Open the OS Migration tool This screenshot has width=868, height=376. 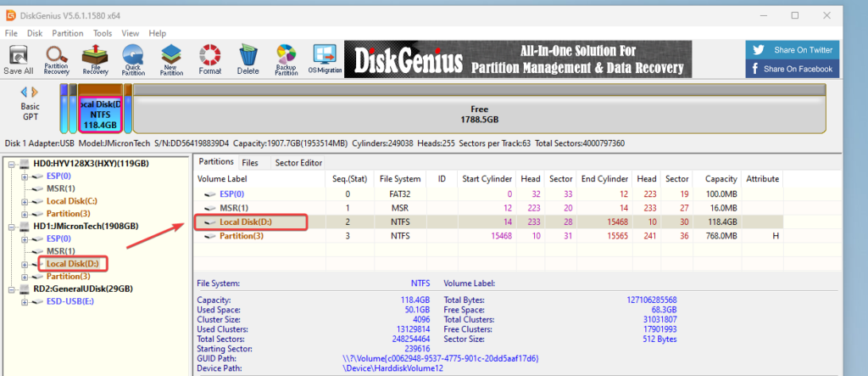(325, 60)
